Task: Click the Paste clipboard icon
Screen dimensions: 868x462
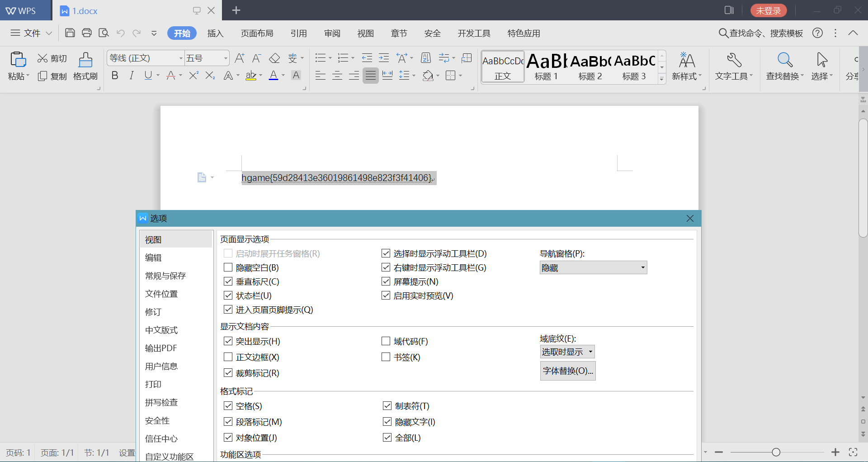Action: coord(18,60)
